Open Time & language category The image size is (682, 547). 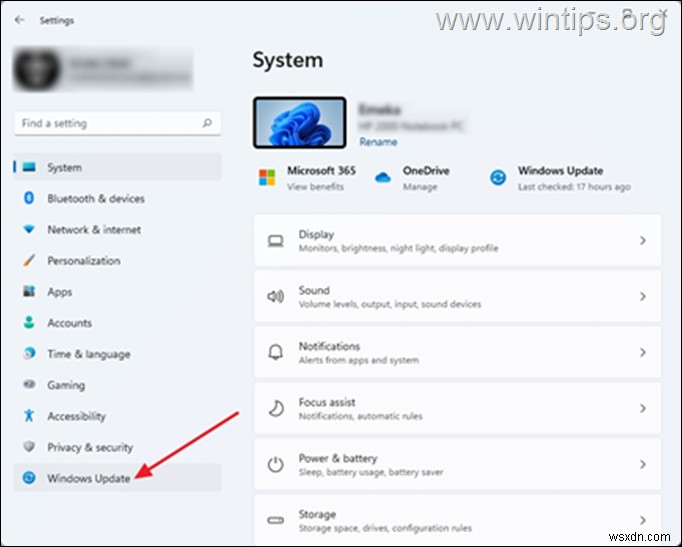click(x=89, y=354)
